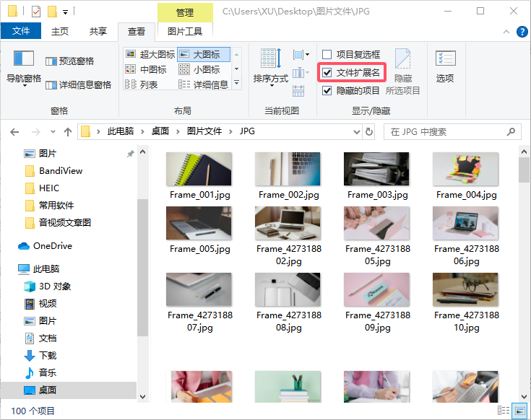
Task: Open the 图片工具 picture tools tab
Action: pyautogui.click(x=185, y=32)
